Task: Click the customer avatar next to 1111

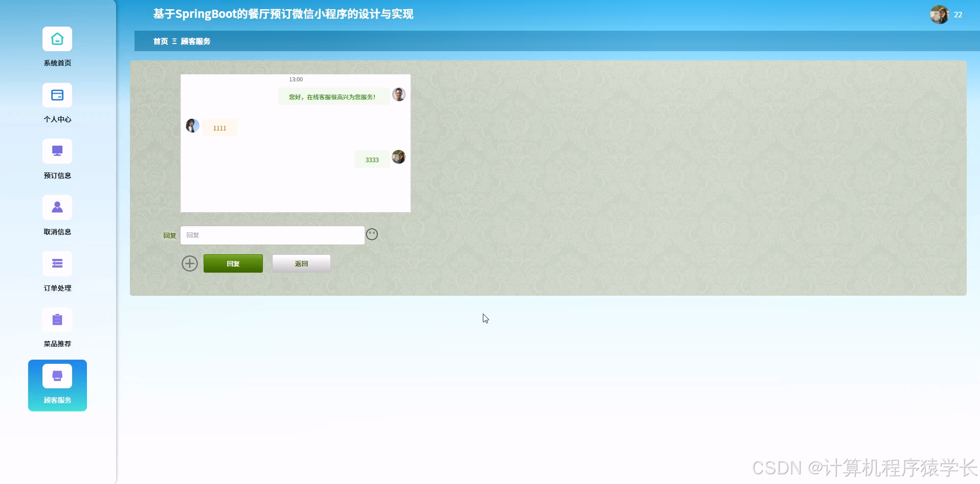Action: pyautogui.click(x=192, y=125)
